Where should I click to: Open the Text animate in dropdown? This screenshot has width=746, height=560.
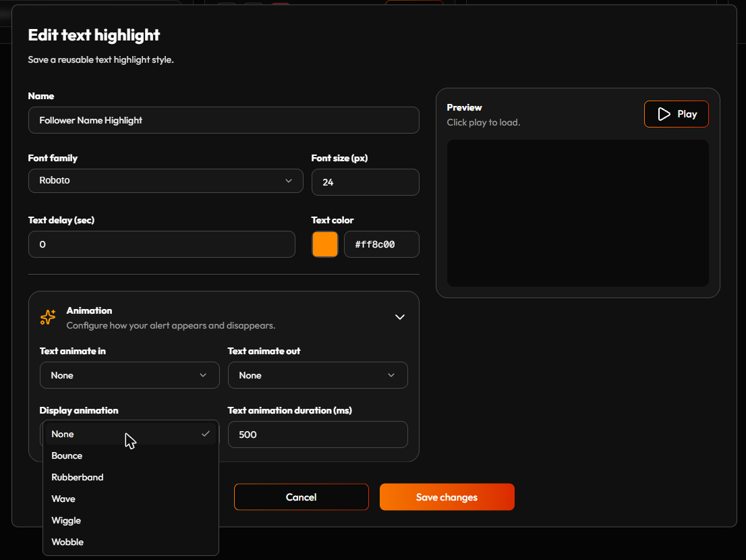(130, 375)
